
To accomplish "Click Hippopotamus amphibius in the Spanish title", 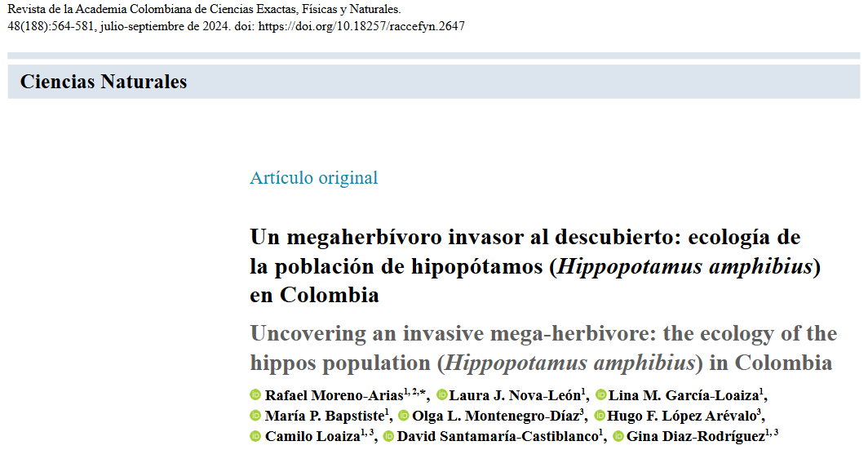I will [684, 266].
